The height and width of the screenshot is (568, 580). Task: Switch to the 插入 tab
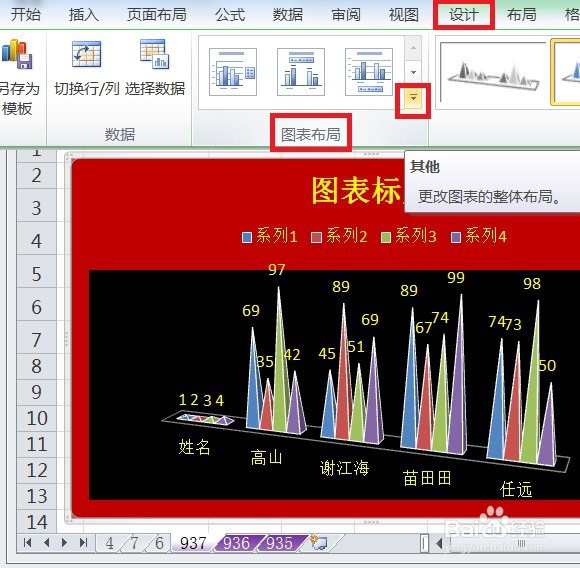click(84, 15)
